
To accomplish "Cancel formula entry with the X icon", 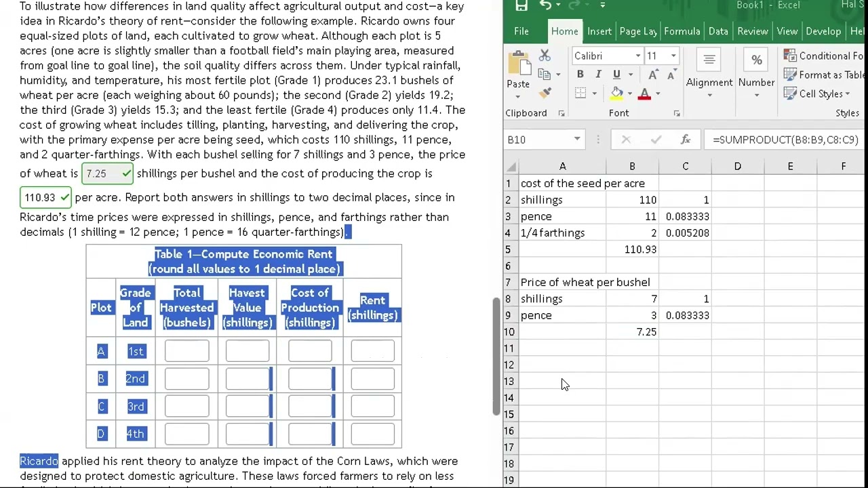I will pyautogui.click(x=626, y=140).
